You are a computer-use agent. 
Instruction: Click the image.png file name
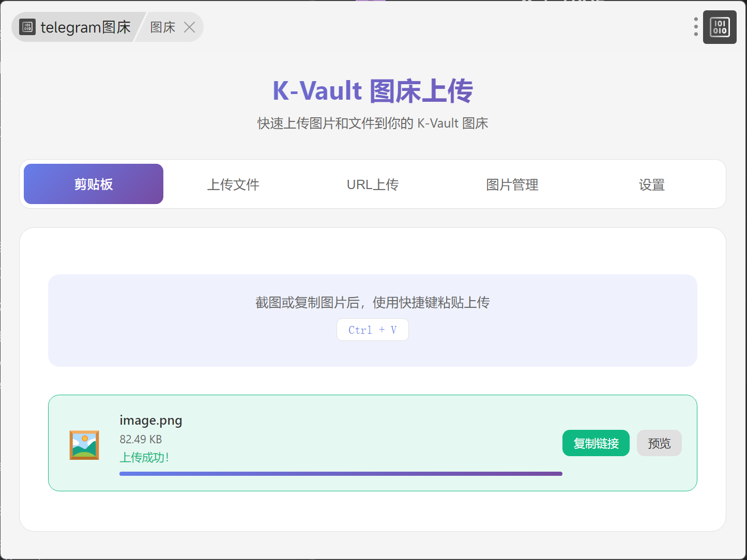(x=151, y=421)
